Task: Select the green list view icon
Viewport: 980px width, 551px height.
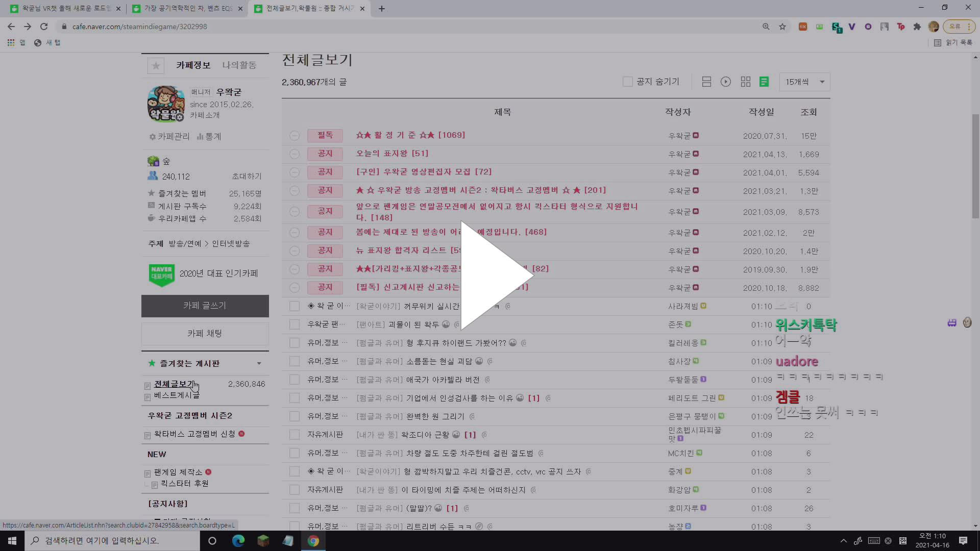Action: tap(764, 82)
